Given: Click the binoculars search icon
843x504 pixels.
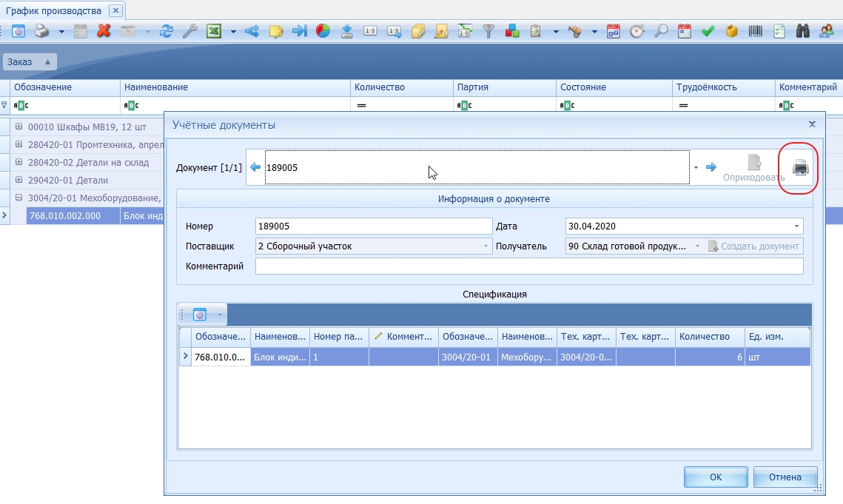Looking at the screenshot, I should 802,31.
